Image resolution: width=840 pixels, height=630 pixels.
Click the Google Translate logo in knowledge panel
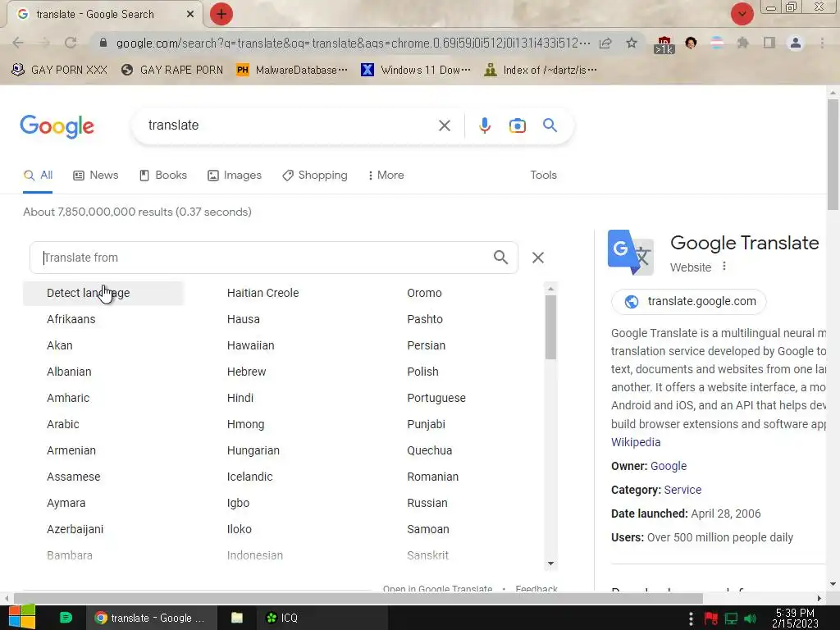tap(631, 253)
